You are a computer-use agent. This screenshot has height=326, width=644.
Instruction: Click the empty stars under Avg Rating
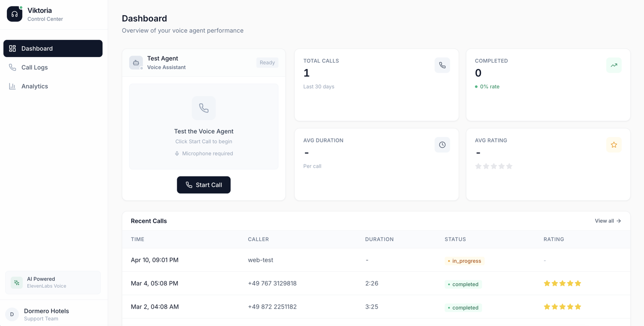point(493,166)
